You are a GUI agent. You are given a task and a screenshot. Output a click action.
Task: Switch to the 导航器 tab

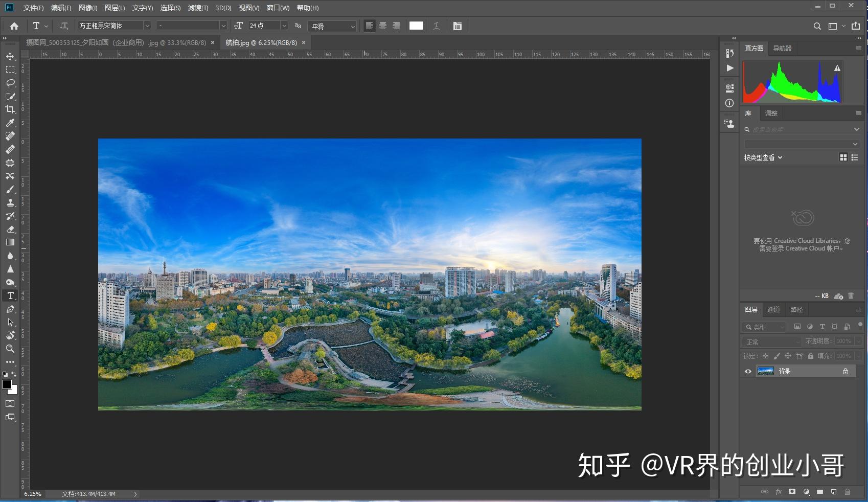tap(782, 48)
